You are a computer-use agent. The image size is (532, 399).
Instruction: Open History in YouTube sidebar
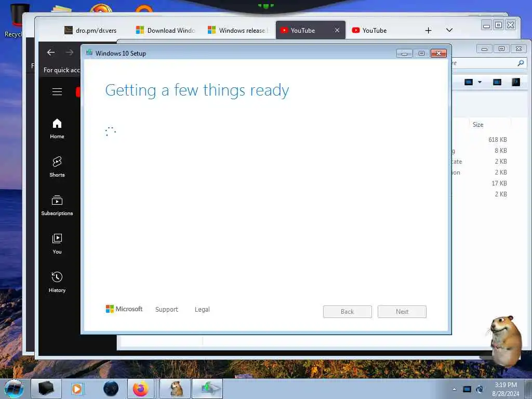(57, 282)
